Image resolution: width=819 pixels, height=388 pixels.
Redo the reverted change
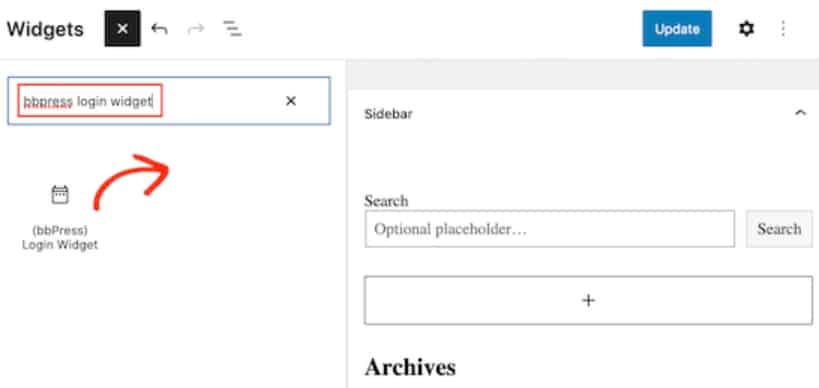tap(195, 29)
